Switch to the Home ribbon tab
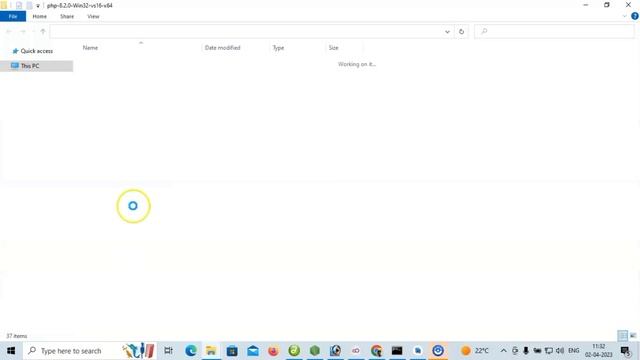This screenshot has width=640, height=360. [40, 16]
